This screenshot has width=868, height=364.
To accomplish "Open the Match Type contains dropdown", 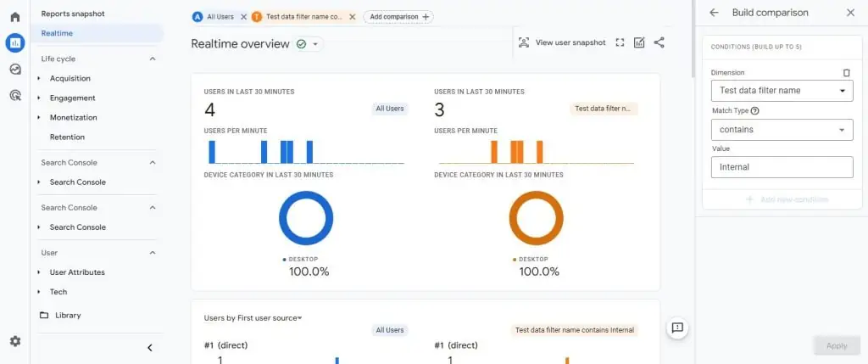I will point(782,130).
